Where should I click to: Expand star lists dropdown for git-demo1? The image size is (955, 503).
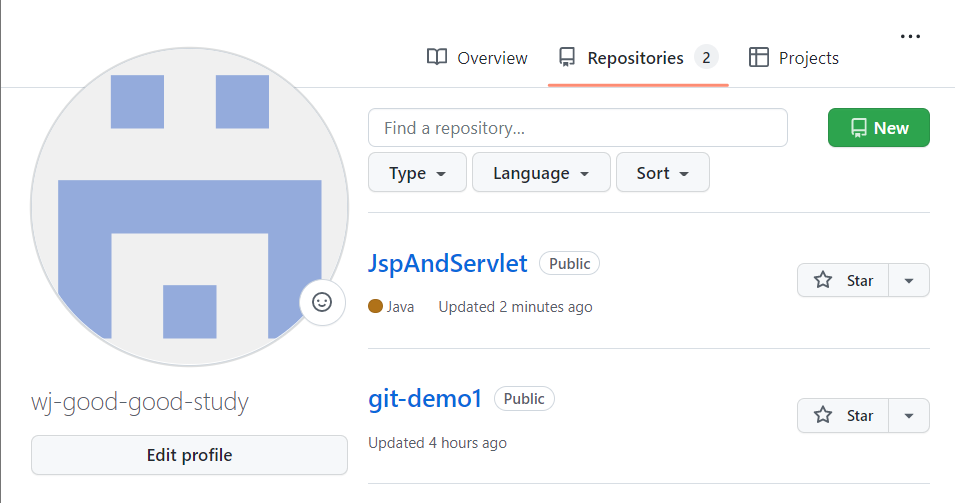909,415
